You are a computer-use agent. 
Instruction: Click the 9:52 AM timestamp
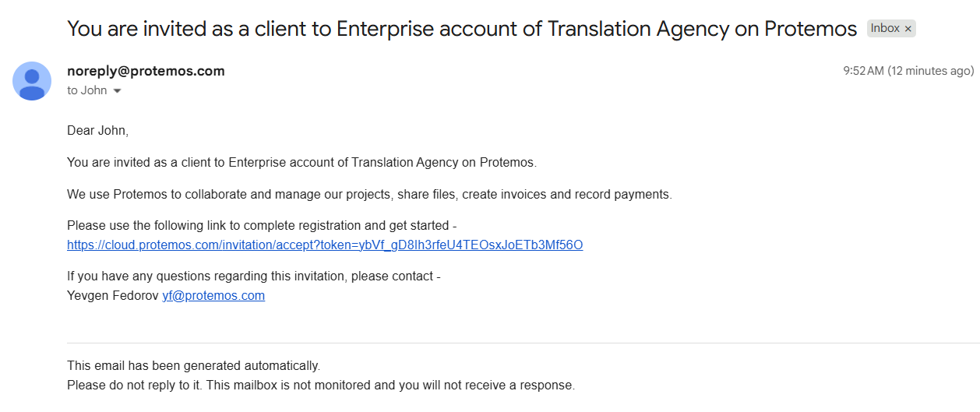863,71
